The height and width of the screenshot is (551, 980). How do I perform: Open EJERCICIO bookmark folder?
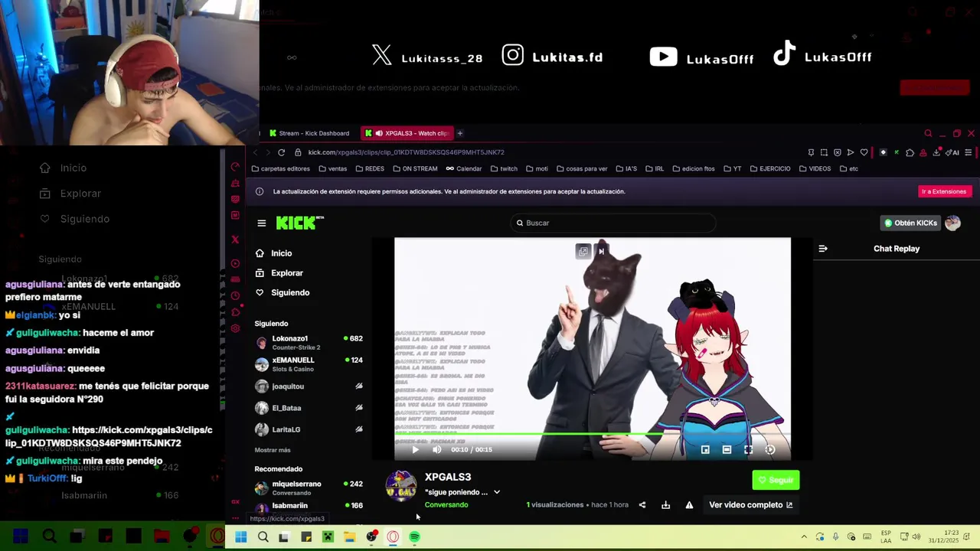770,168
